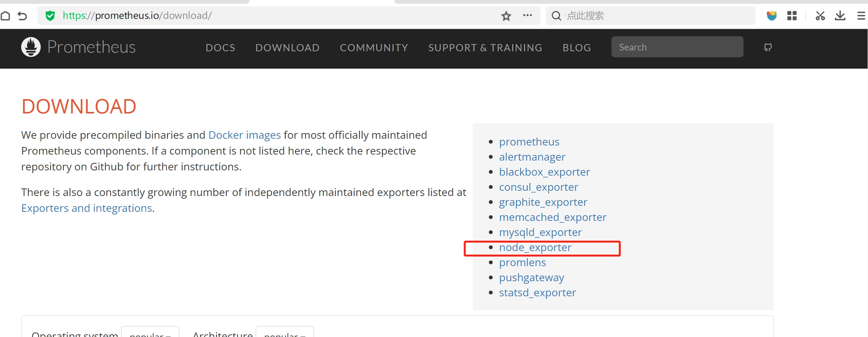Open the BLOG menu item
The height and width of the screenshot is (337, 868).
[577, 48]
